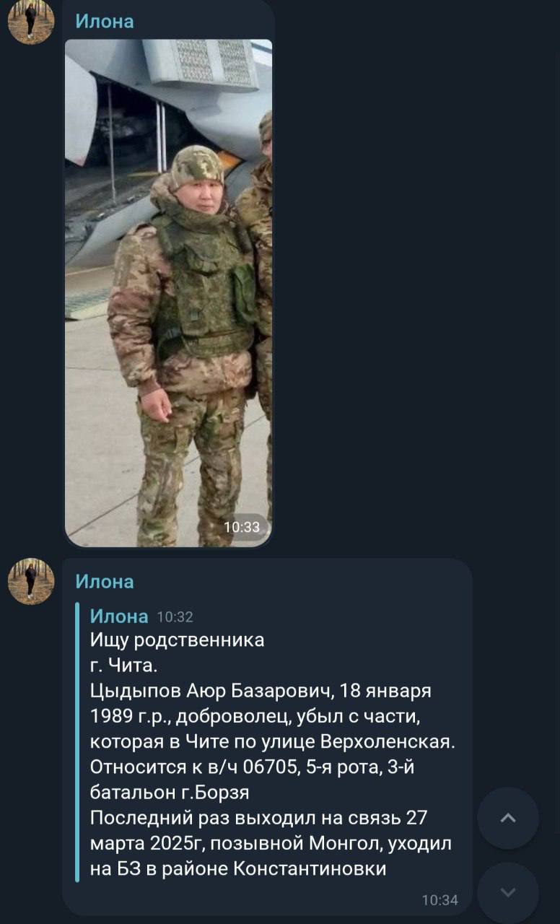Open sender name Илона above the quoted message
560x924 pixels.
[x=105, y=581]
